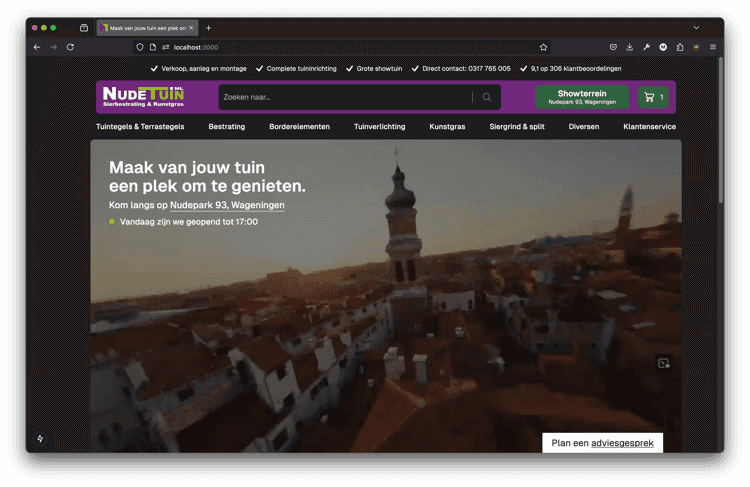Click the green Showterrein button
The height and width of the screenshot is (487, 750).
click(x=582, y=97)
